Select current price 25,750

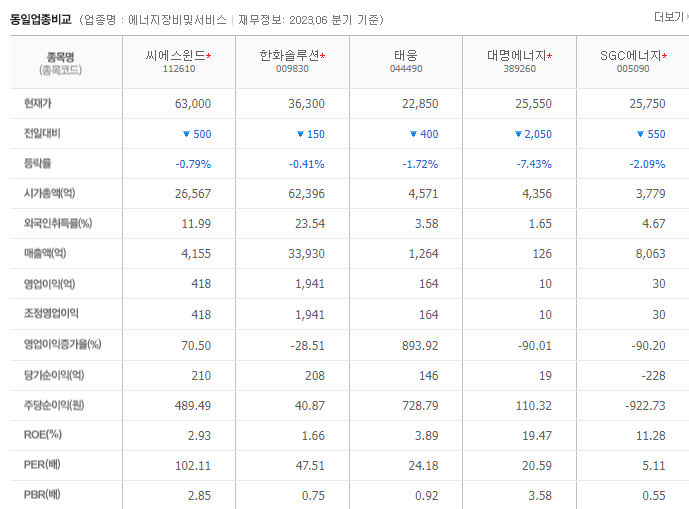click(x=647, y=104)
